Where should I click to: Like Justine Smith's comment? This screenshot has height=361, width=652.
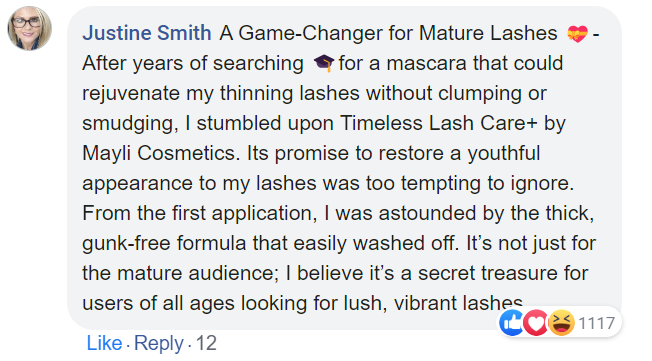click(x=104, y=344)
